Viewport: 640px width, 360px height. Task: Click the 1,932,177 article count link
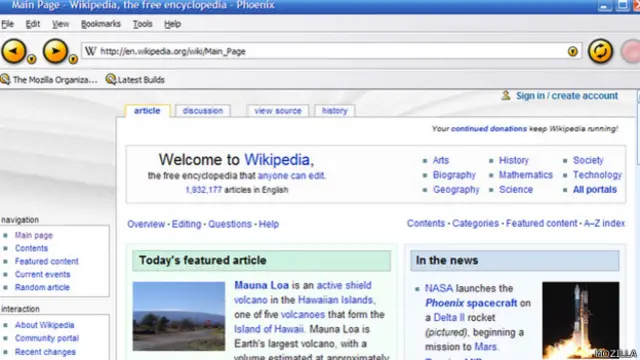coord(203,190)
